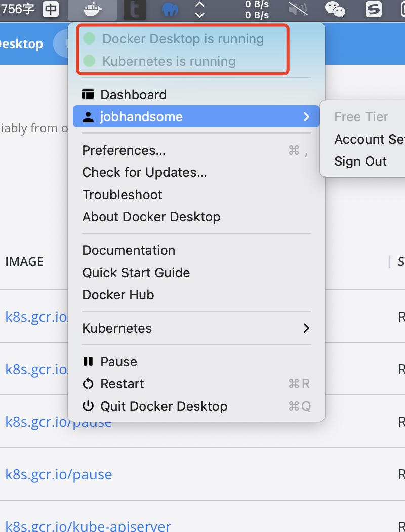Expand the Kubernetes submenu

click(306, 328)
